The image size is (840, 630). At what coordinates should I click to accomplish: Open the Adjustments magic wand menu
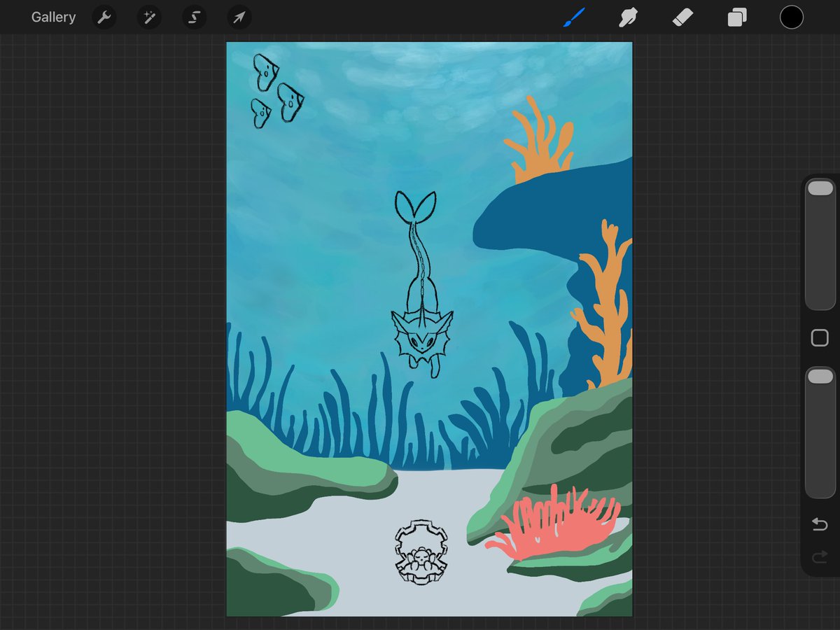[149, 17]
